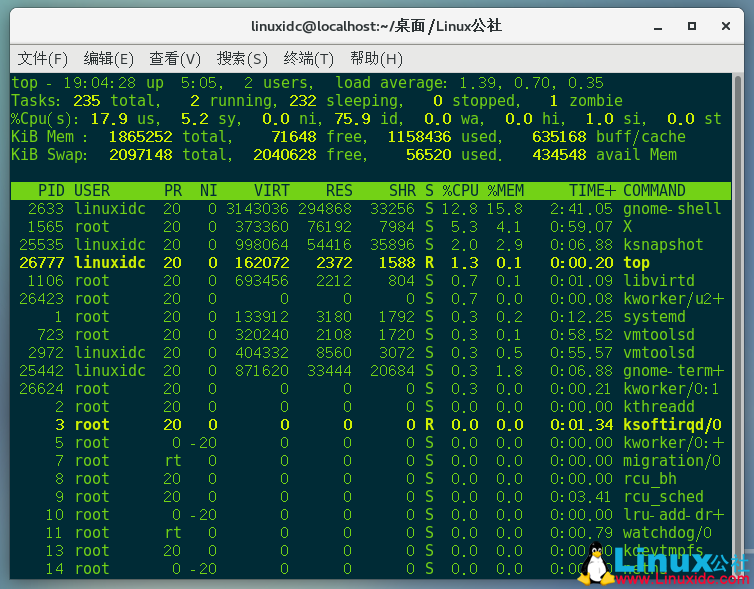
Task: Click PID 1565 of the X process
Action: click(45, 227)
